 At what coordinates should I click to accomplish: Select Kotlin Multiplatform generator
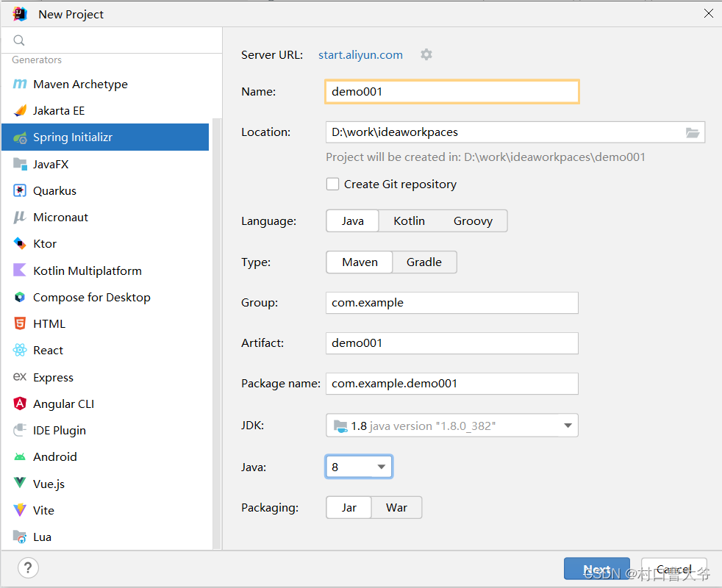[x=105, y=270]
